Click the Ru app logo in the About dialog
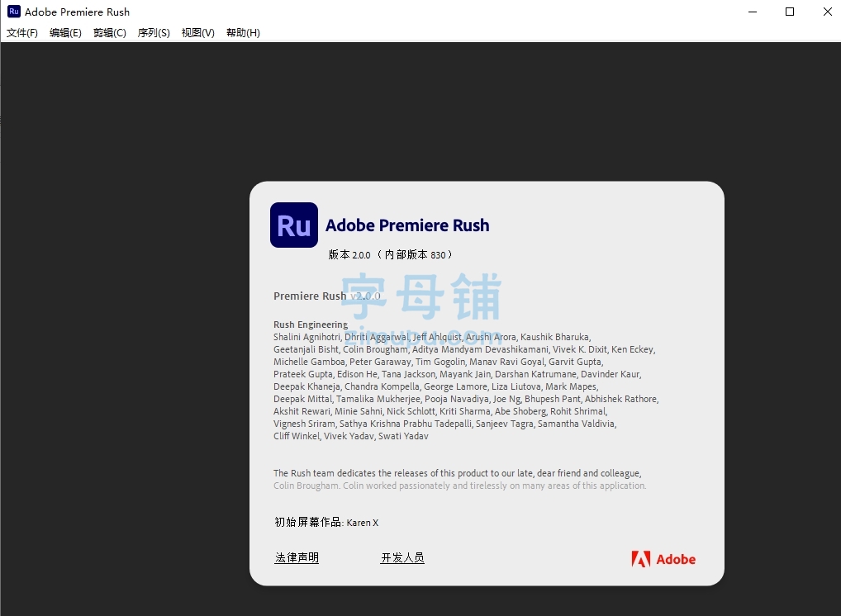 pos(294,225)
